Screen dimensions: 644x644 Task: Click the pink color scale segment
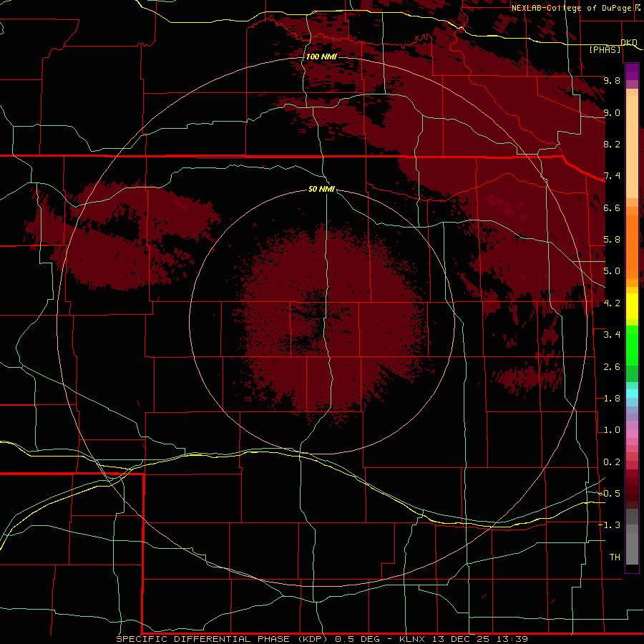[632, 434]
